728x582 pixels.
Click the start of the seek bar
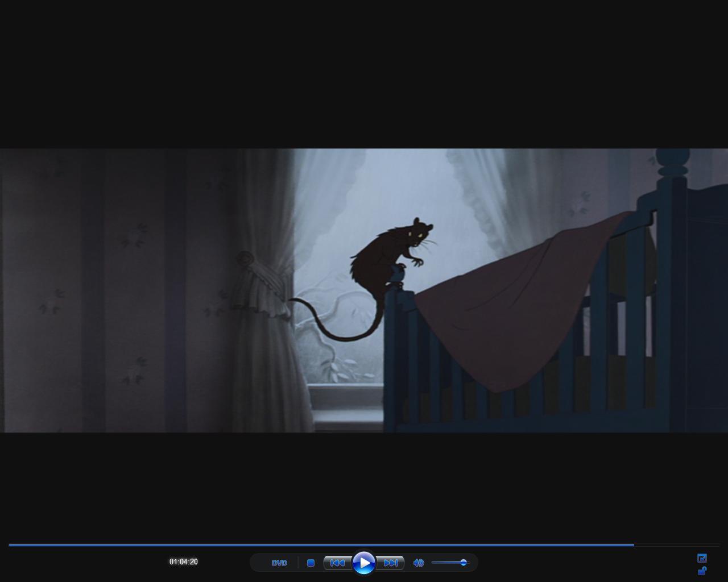pos(10,545)
